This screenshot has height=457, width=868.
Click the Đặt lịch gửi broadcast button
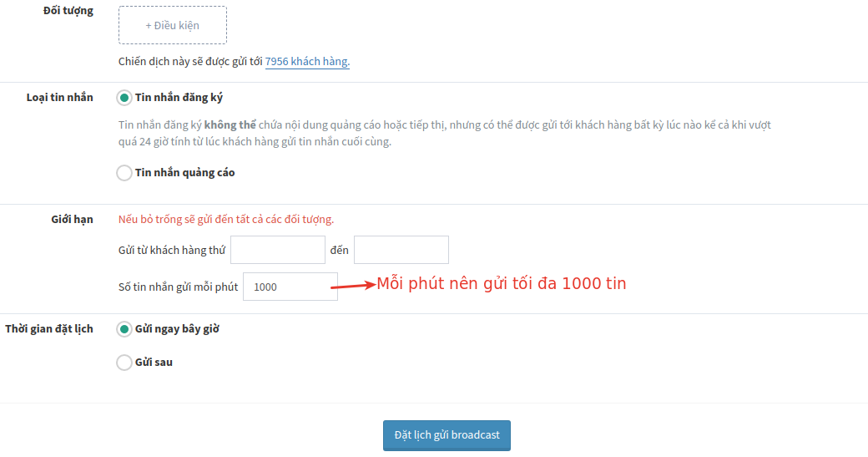tap(447, 435)
